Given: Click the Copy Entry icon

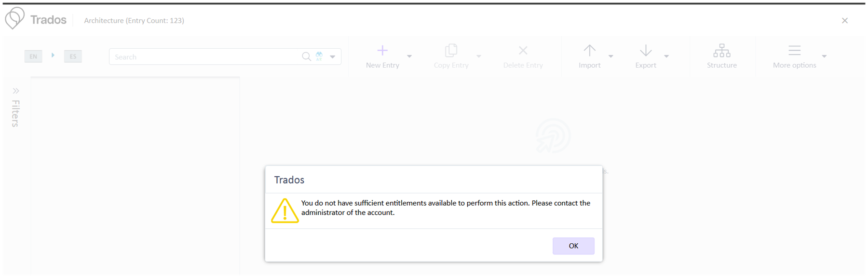Looking at the screenshot, I should (451, 50).
